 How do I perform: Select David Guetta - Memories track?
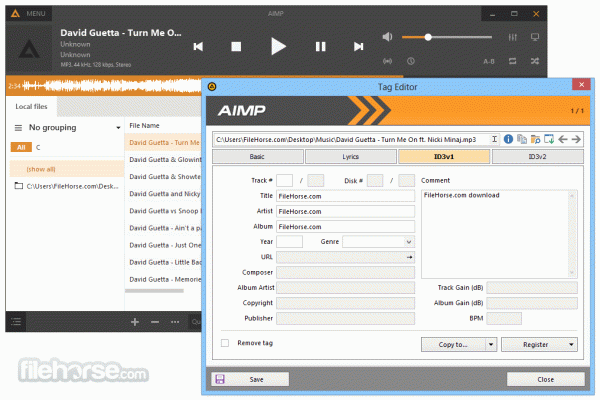point(163,279)
